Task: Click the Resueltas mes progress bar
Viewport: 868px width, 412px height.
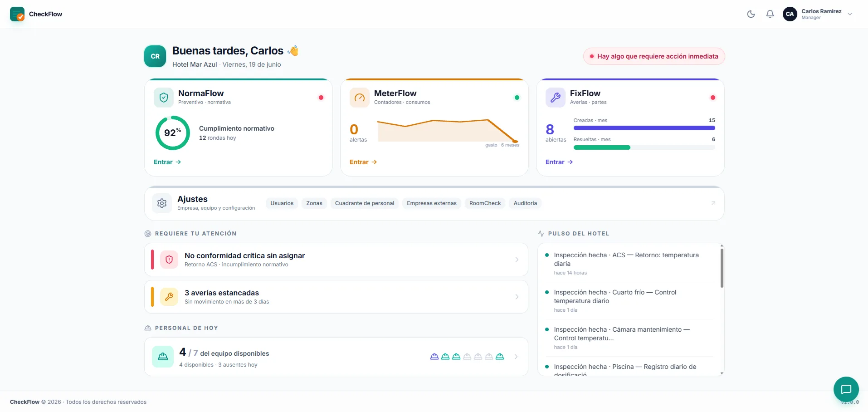Action: (644, 147)
